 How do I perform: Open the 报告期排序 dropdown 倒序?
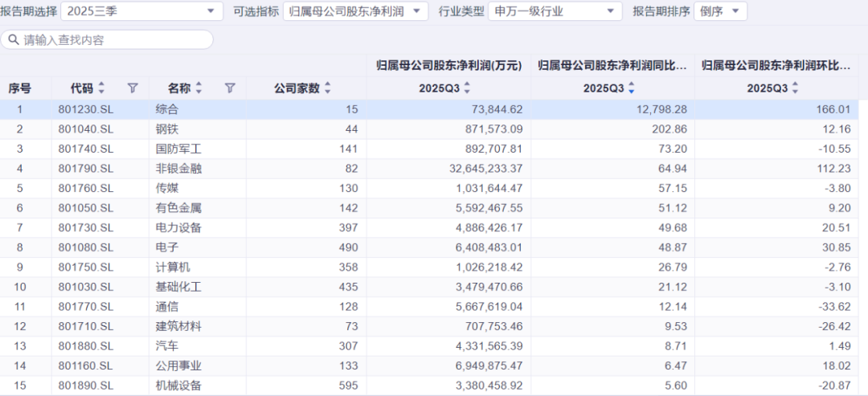pos(720,11)
